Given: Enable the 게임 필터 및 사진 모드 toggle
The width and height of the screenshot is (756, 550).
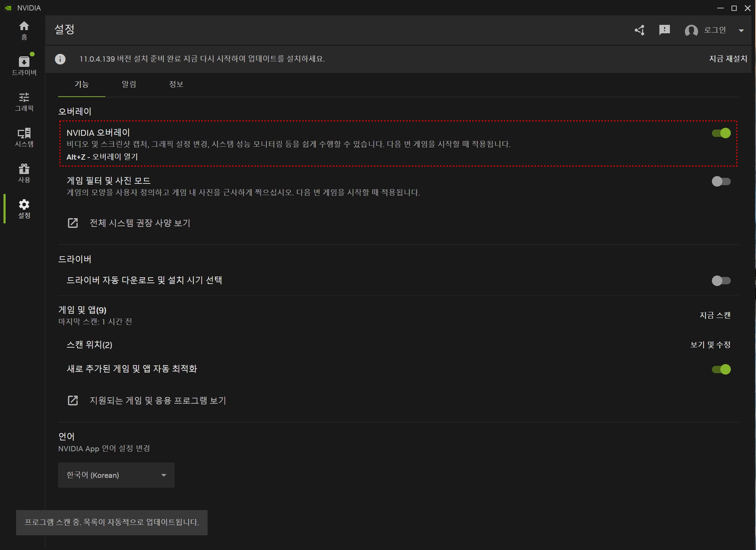Looking at the screenshot, I should point(721,181).
